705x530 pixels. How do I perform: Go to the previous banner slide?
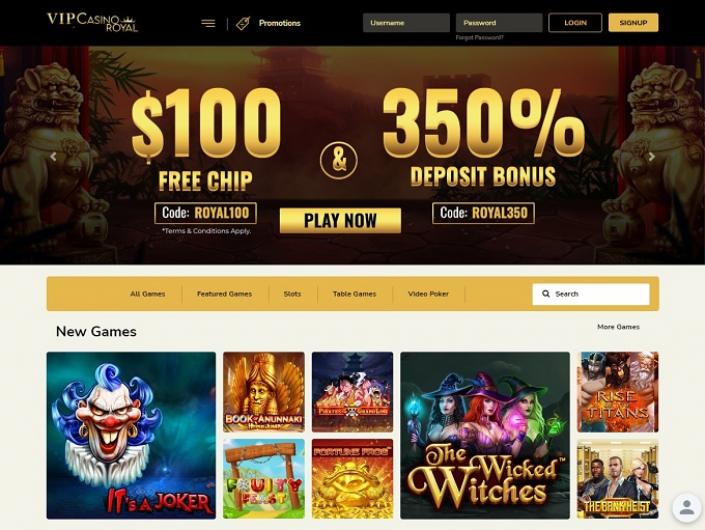click(x=53, y=156)
